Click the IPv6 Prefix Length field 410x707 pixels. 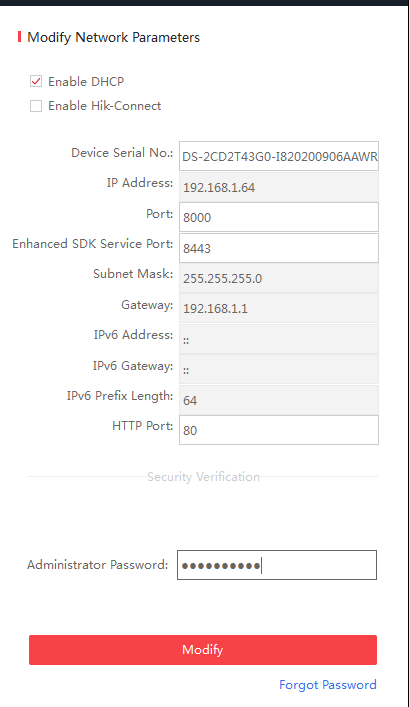tap(279, 400)
